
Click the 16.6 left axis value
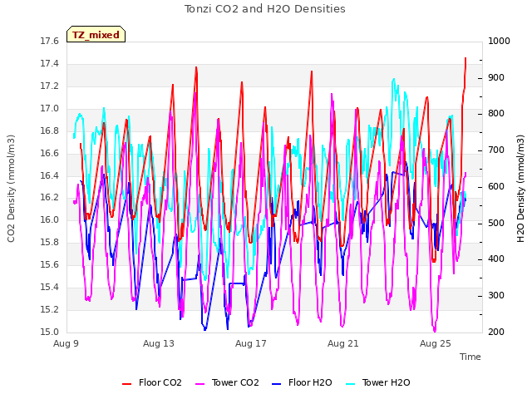tap(50, 153)
